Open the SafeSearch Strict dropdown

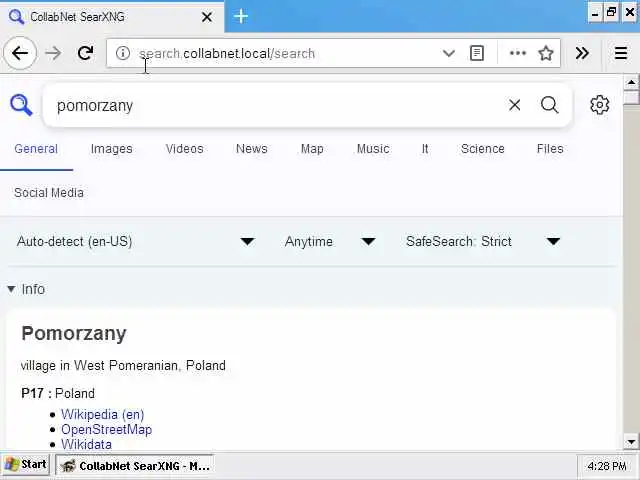click(x=483, y=242)
